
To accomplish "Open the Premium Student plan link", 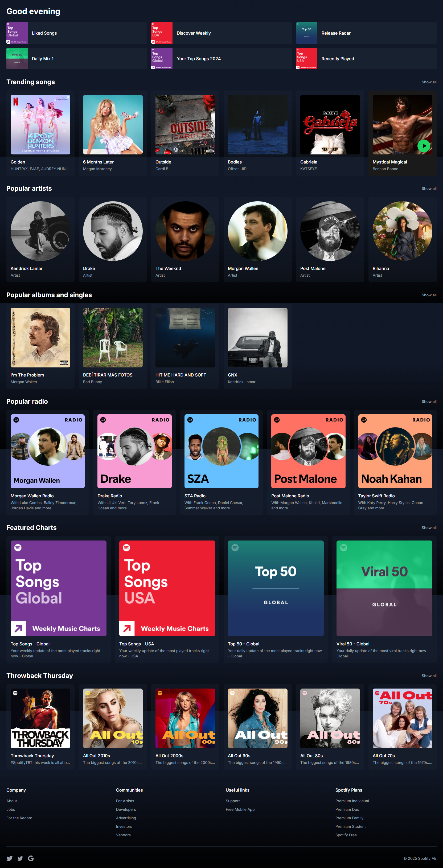I will click(350, 826).
